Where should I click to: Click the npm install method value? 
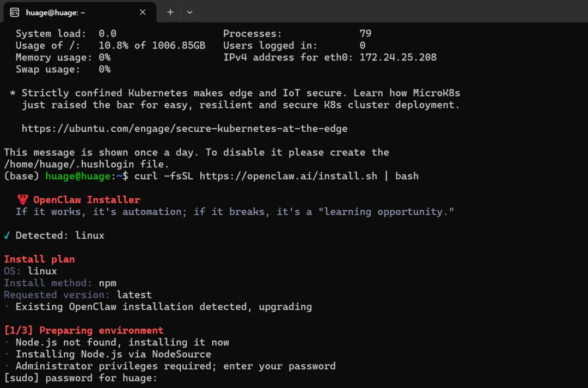pos(107,283)
